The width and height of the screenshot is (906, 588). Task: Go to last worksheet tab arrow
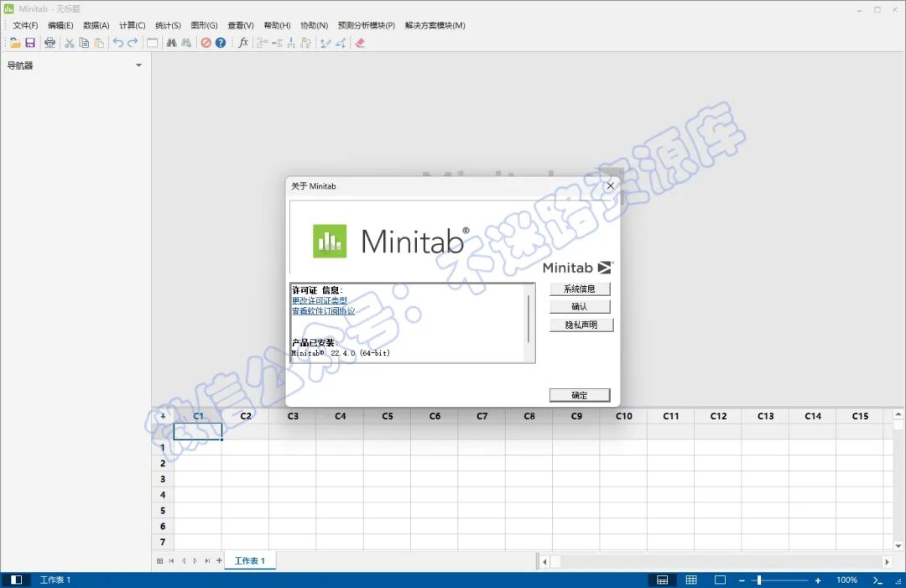click(207, 561)
